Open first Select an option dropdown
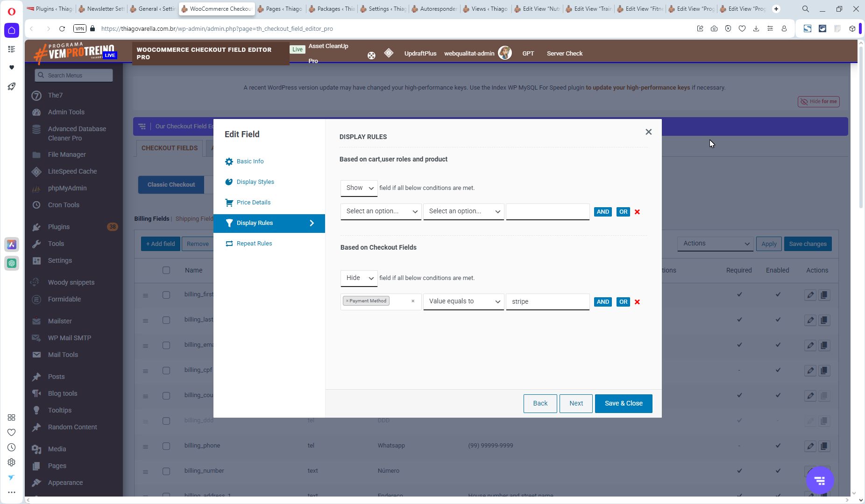The height and width of the screenshot is (504, 865). click(381, 211)
